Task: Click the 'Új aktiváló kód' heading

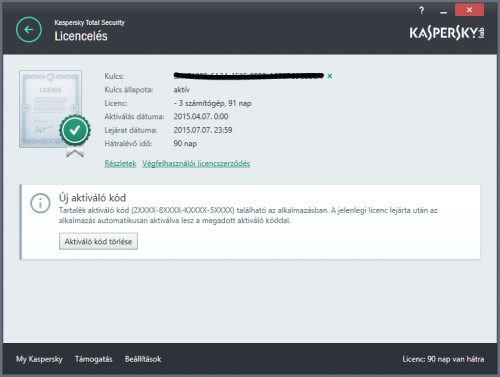Action: 92,198
